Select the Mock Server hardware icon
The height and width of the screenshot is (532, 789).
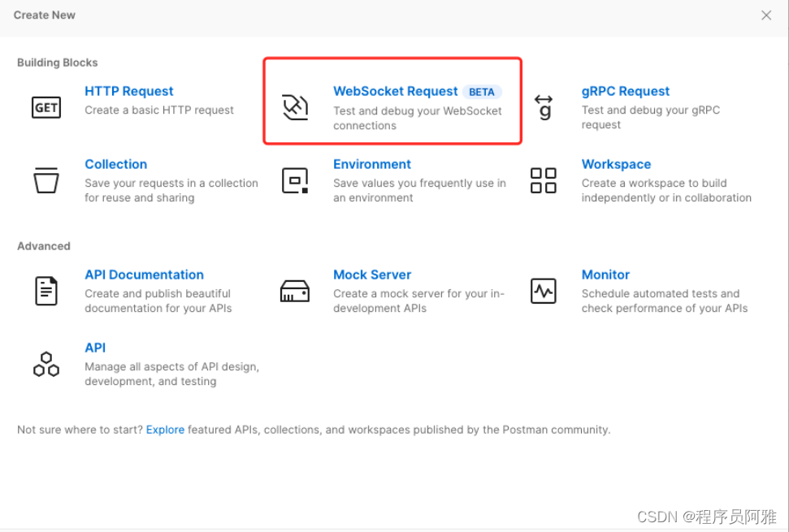[x=295, y=291]
